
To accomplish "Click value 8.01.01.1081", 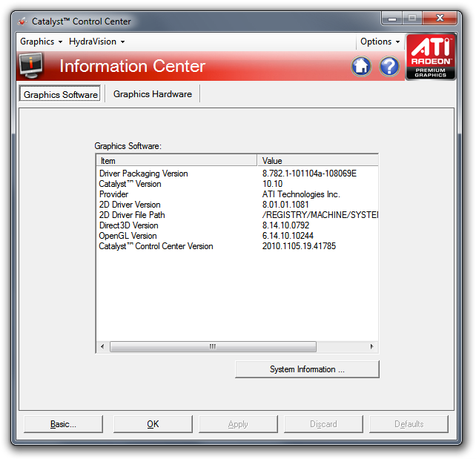I will (285, 205).
